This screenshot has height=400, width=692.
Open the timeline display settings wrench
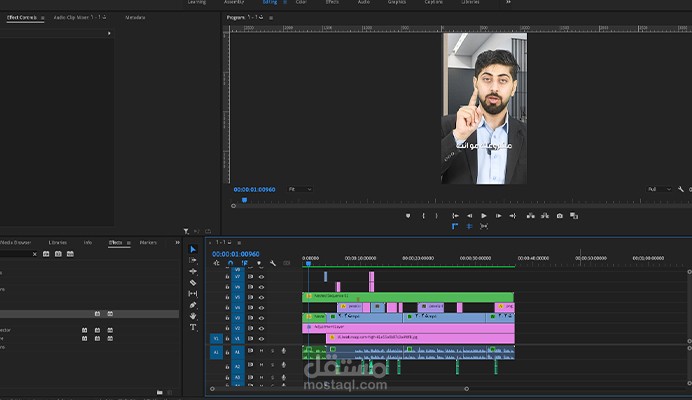[x=273, y=263]
